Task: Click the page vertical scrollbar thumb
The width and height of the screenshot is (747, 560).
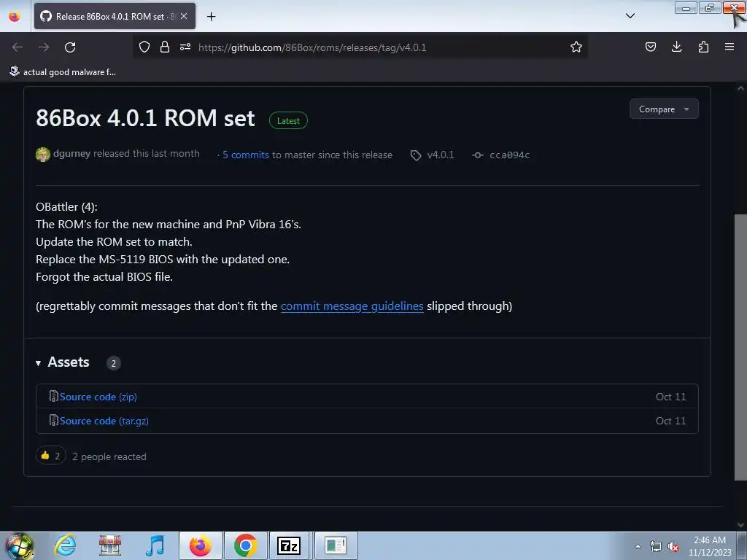Action: pos(740,346)
